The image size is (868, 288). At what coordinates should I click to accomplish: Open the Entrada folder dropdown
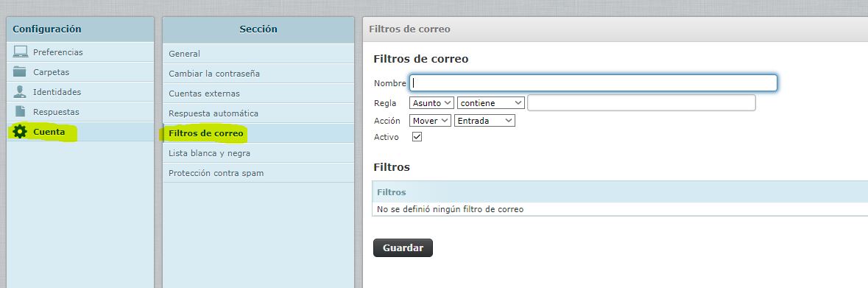pos(484,120)
